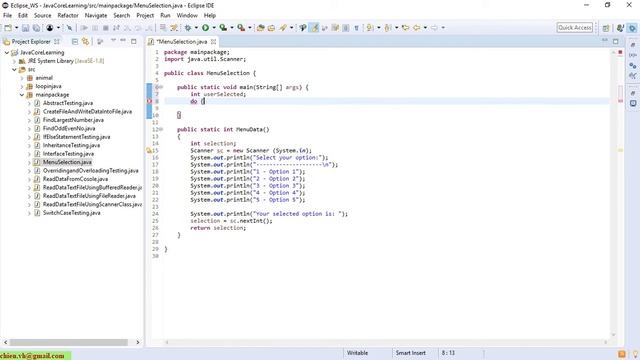Viewport: 640px width, 360px height.
Task: Open the Run button dropdown arrow
Action: [214, 28]
